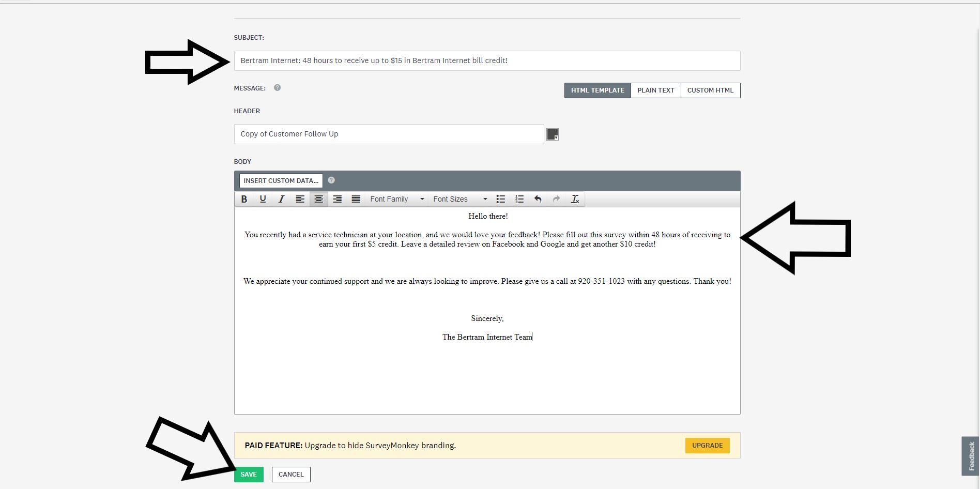Center-align the body text
This screenshot has height=489, width=980.
318,199
